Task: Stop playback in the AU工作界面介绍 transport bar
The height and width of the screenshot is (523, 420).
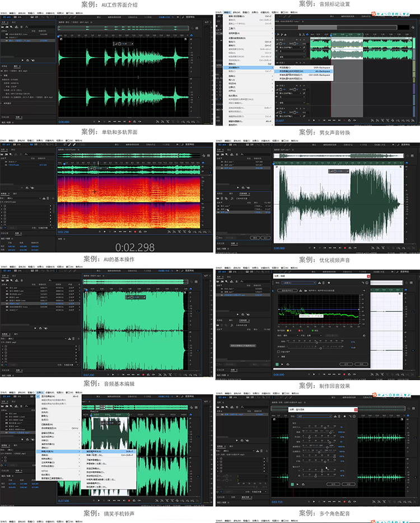Action: (x=94, y=122)
